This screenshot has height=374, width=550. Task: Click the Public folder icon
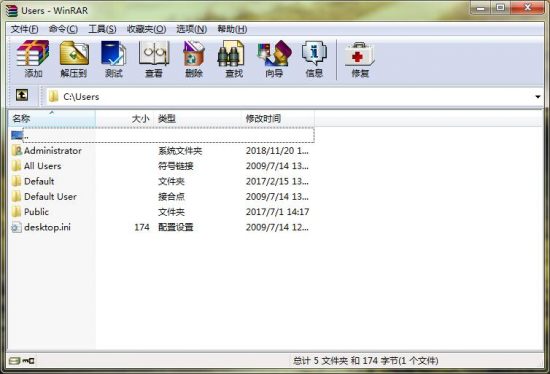coord(16,212)
